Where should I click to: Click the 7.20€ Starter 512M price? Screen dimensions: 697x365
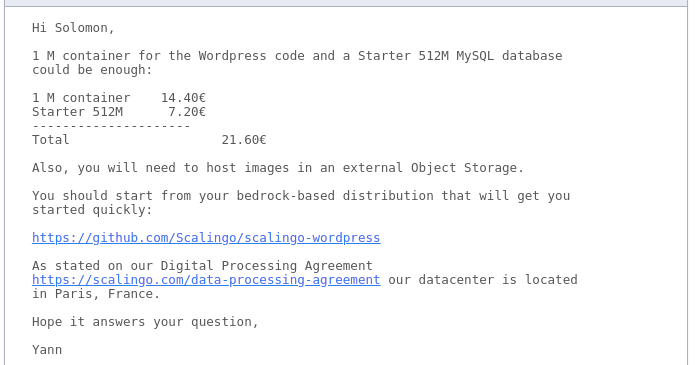tap(187, 112)
